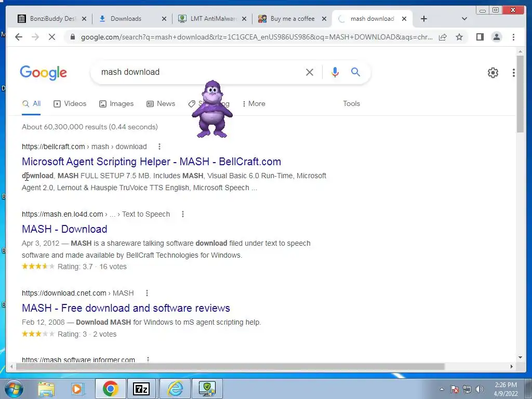Open options for download.cnet.com result
Image resolution: width=532 pixels, height=399 pixels.
coord(147,293)
